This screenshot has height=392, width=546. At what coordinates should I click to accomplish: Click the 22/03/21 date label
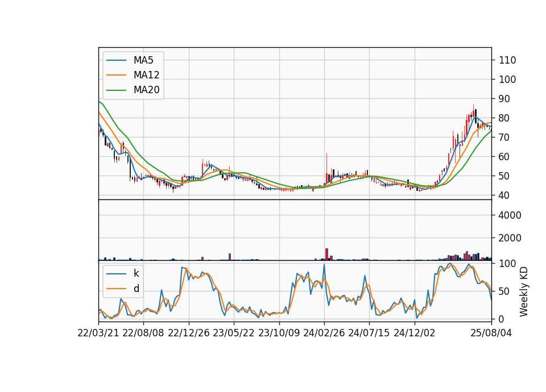pos(98,333)
